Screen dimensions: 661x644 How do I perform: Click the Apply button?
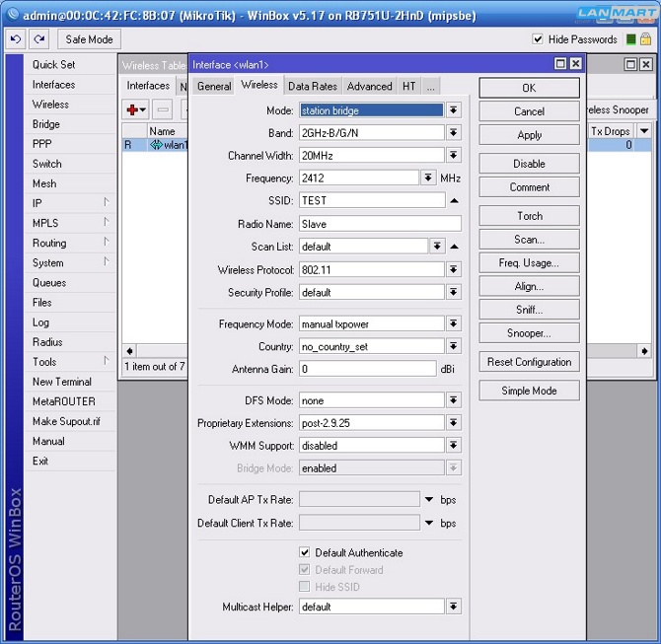tap(529, 135)
